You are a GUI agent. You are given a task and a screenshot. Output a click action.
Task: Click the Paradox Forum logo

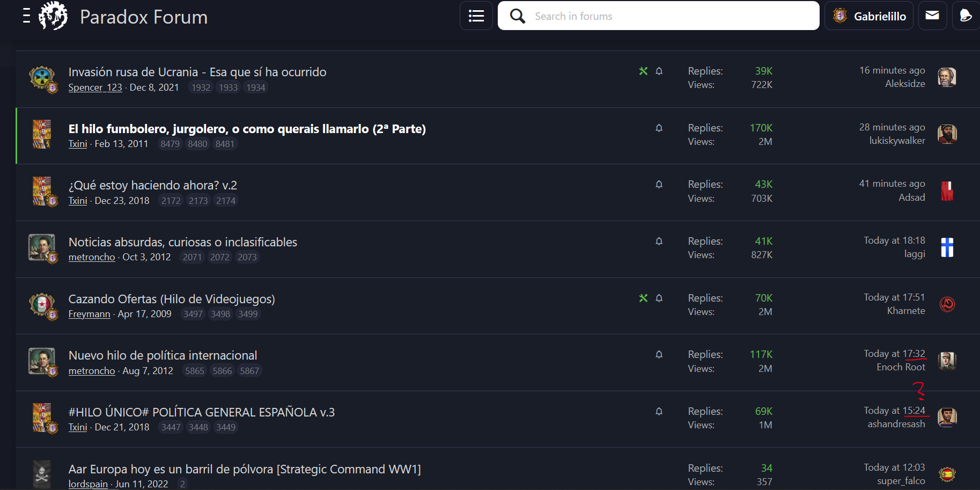[53, 16]
